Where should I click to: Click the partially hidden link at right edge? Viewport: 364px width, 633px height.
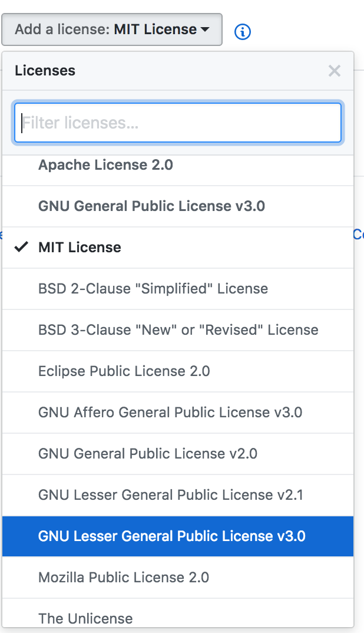pos(358,235)
